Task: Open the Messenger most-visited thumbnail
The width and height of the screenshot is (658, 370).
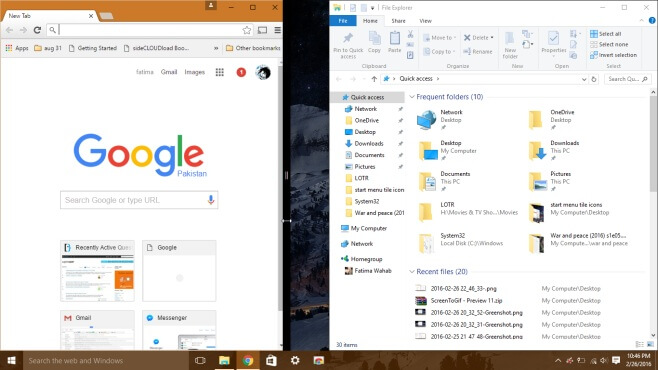Action: point(179,330)
